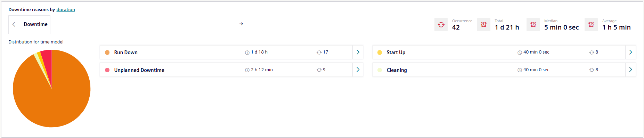The image size is (644, 138).
Task: Select the Unplanned Downtime reason entry
Action: (139, 70)
